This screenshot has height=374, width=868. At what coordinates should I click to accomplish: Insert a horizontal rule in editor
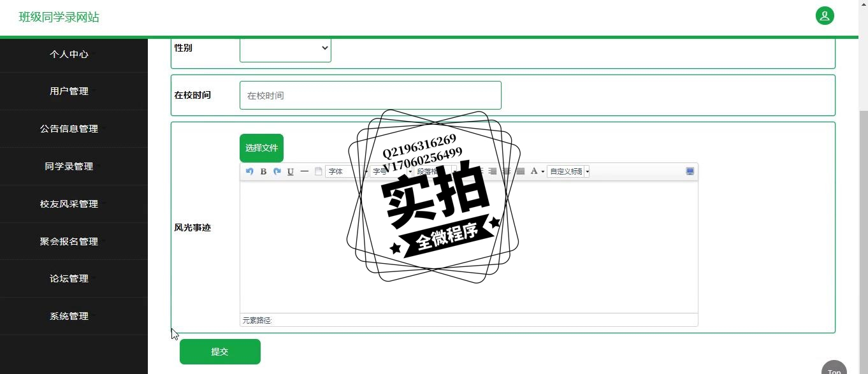pos(305,171)
